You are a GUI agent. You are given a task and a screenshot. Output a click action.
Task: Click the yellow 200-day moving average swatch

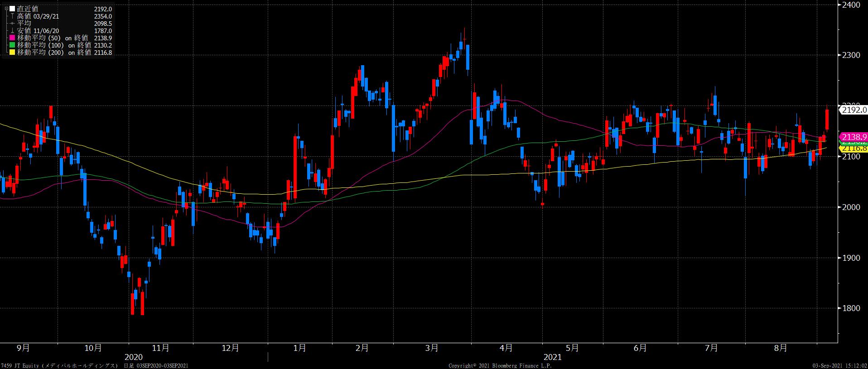tap(12, 53)
